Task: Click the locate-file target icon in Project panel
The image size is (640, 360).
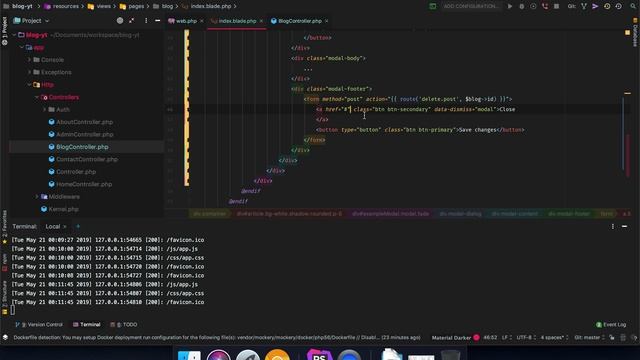Action: click(120, 20)
